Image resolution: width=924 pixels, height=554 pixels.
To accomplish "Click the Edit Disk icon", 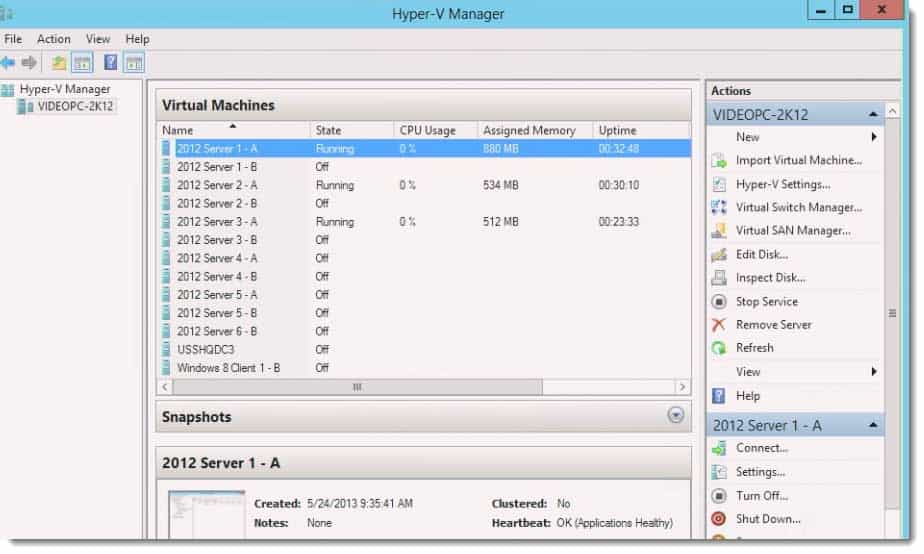I will [719, 255].
